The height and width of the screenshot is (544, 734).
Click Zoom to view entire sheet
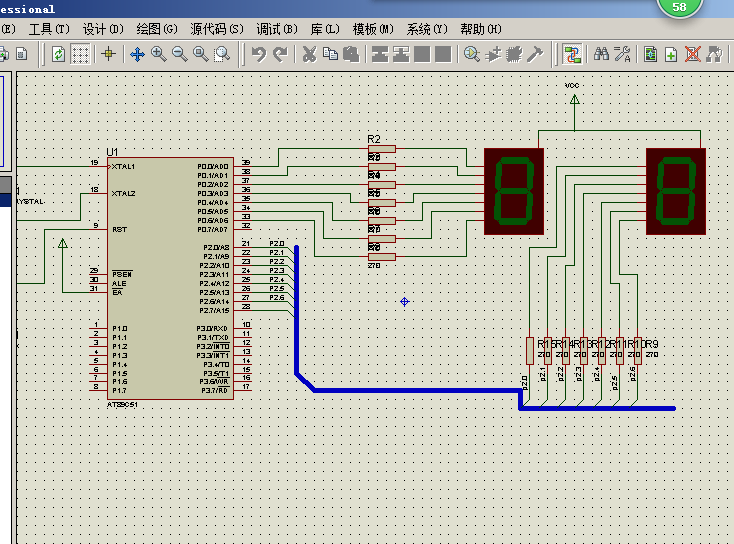pos(201,54)
